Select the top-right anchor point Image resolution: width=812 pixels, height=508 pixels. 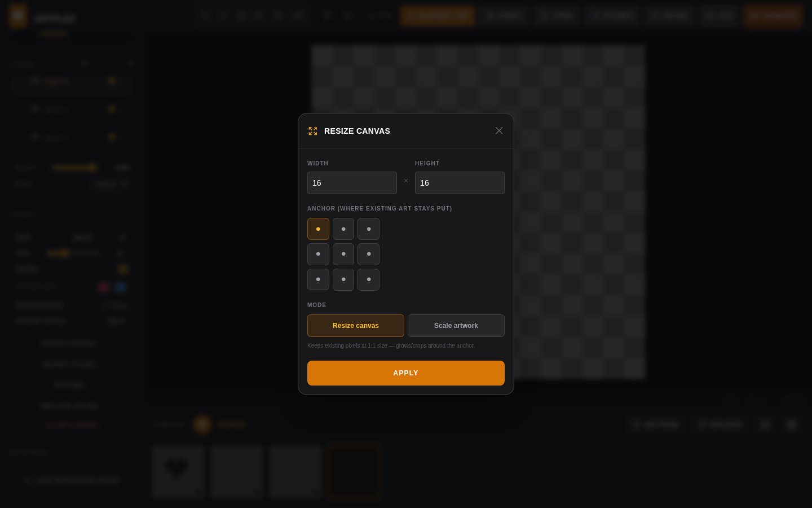(x=369, y=229)
